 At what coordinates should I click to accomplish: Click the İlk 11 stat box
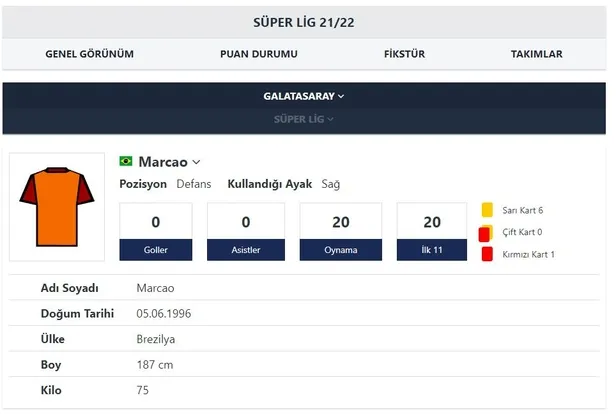432,232
